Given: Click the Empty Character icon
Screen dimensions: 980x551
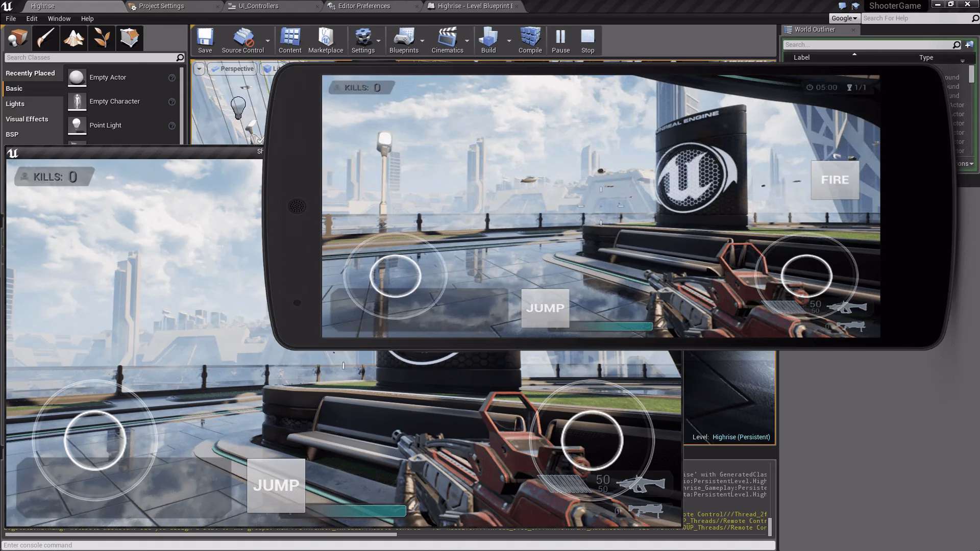Looking at the screenshot, I should click(77, 102).
